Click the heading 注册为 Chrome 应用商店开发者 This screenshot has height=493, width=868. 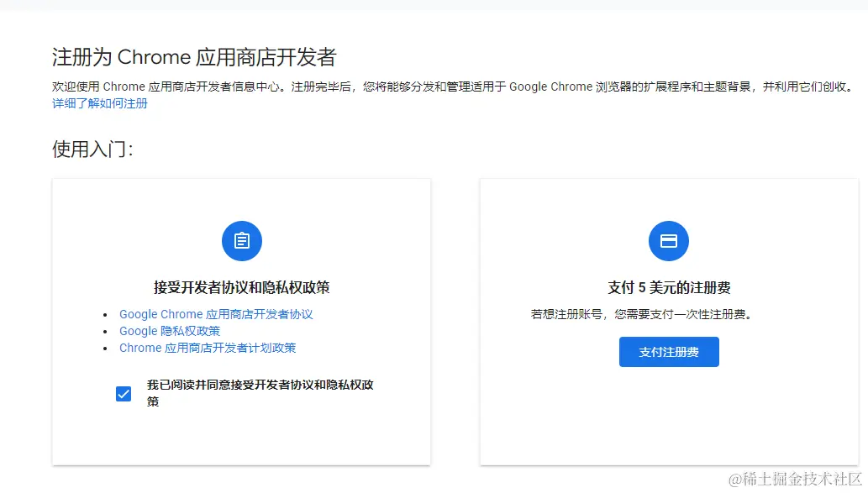point(194,57)
